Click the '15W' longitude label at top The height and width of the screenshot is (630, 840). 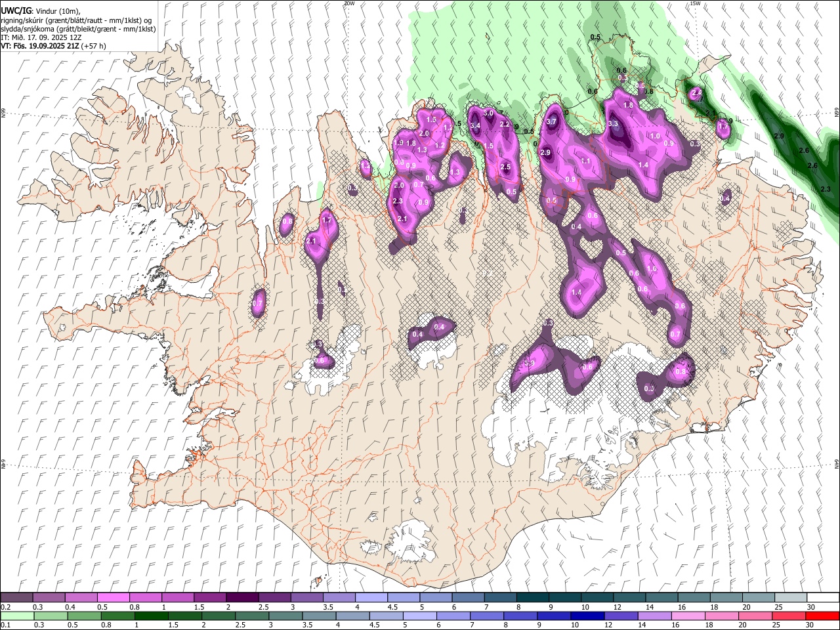(695, 3)
